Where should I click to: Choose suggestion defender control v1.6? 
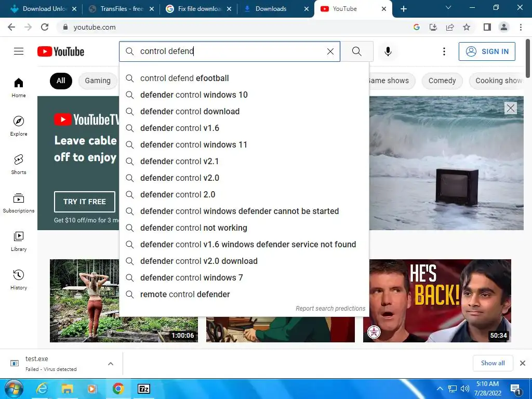[244, 128]
